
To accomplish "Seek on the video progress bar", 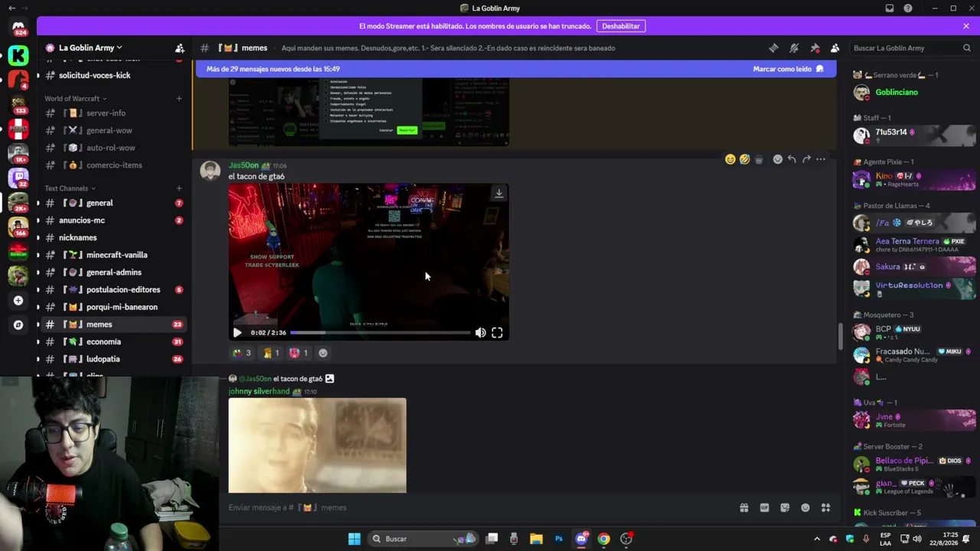I will [380, 332].
